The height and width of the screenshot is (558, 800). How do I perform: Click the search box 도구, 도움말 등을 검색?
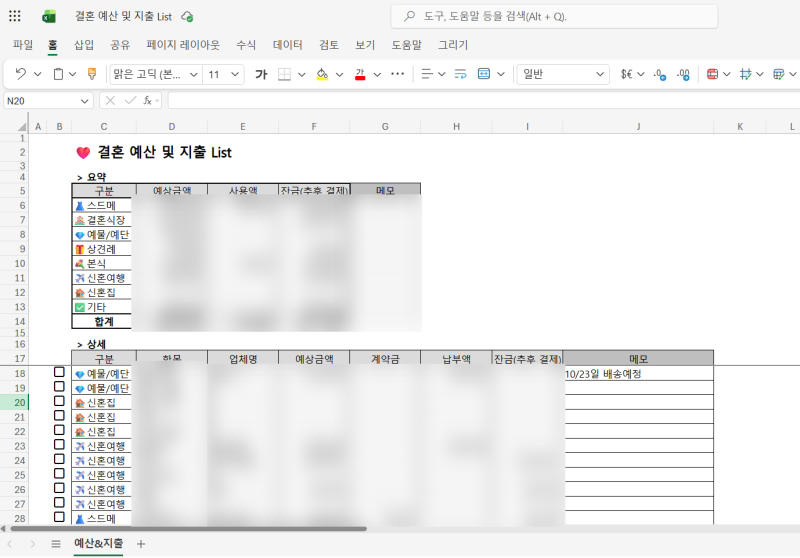[554, 16]
